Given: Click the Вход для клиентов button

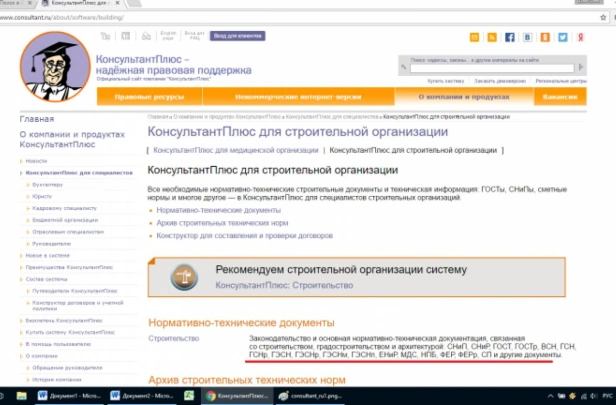Looking at the screenshot, I should 237,36.
